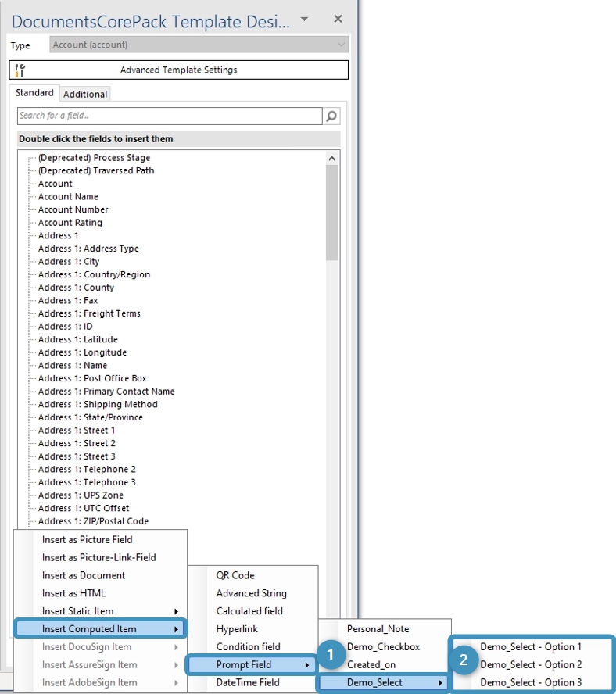This screenshot has height=694, width=616.
Task: Select Address 1: Longitude
Action: point(82,352)
